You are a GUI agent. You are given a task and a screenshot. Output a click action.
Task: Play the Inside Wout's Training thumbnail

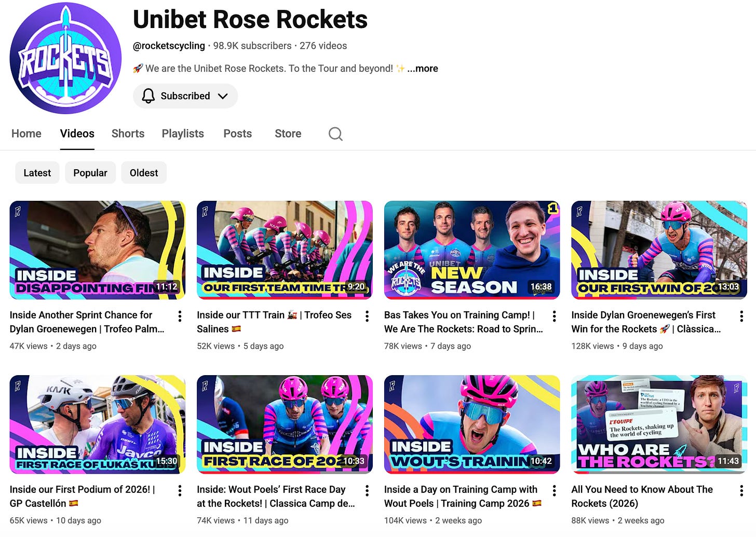click(x=472, y=424)
